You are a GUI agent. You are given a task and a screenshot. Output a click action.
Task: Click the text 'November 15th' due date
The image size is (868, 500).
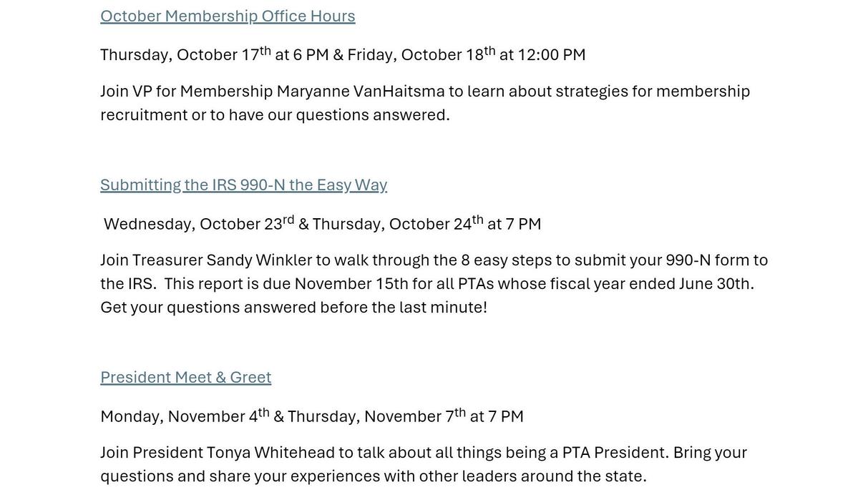tap(351, 283)
